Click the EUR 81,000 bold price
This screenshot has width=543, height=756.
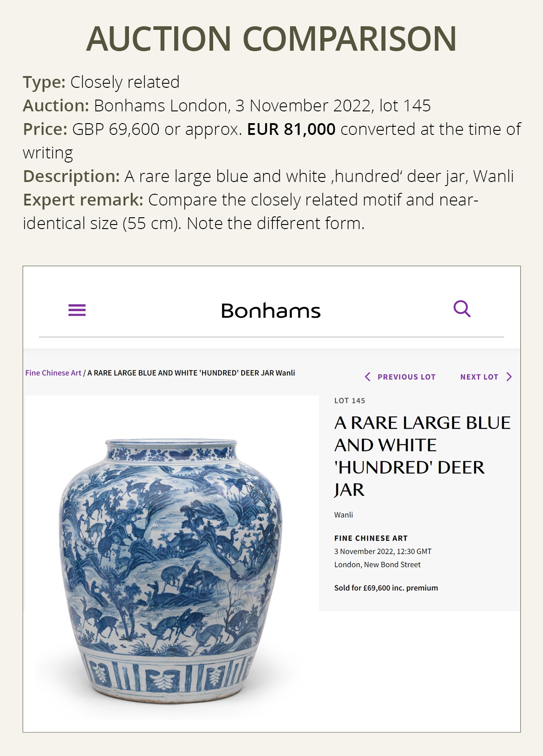291,129
